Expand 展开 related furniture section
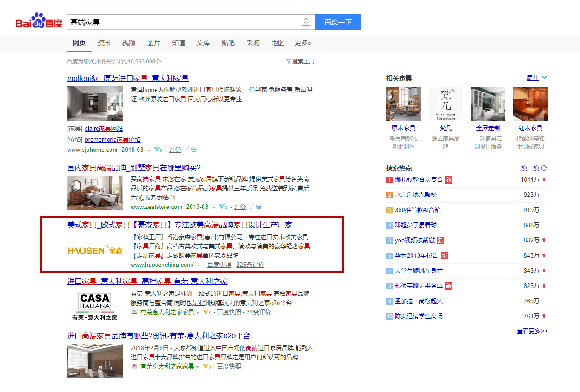This screenshot has width=580, height=392. 537,77
